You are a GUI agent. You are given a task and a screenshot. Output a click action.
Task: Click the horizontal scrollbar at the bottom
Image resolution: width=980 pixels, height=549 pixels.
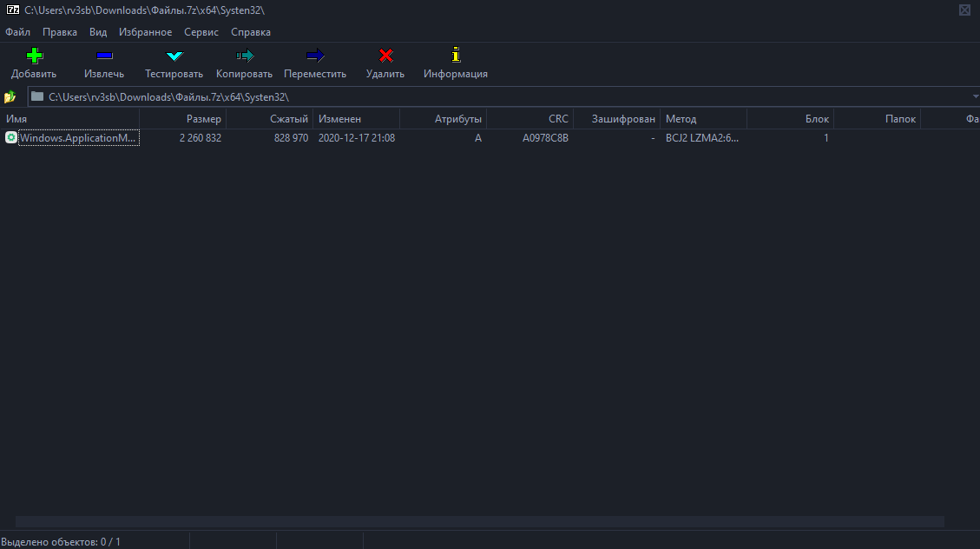click(479, 521)
